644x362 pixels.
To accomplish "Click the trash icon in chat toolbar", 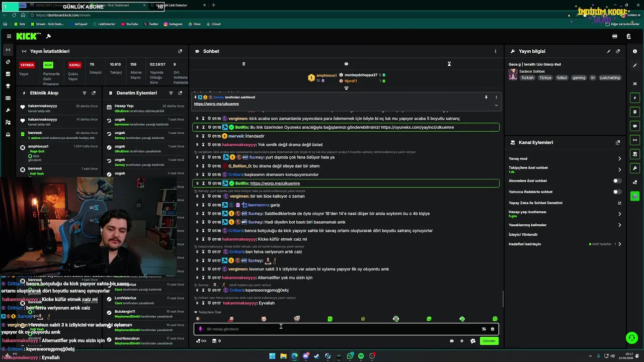I will point(244,64).
